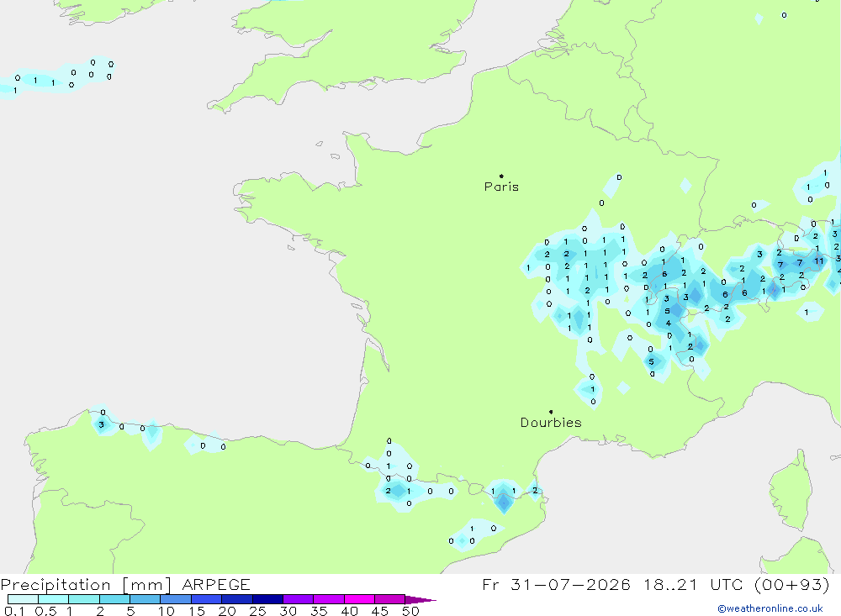Click the 11 mm precipitation value
Viewport: 841px width, 616px height.
tap(818, 261)
